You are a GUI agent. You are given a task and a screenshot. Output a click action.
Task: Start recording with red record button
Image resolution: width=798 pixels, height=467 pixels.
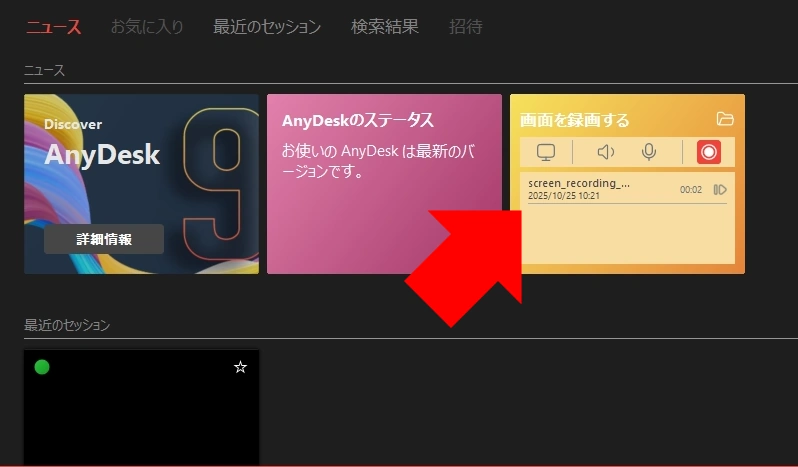pos(708,152)
